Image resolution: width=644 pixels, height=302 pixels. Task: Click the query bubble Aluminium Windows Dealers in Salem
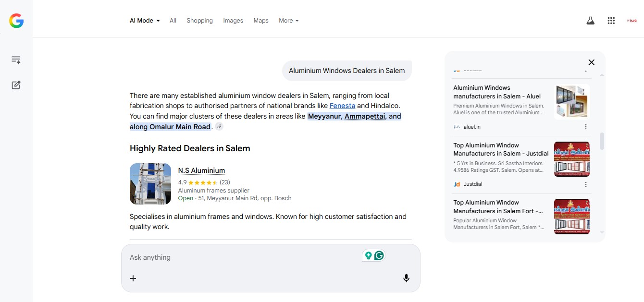[347, 71]
